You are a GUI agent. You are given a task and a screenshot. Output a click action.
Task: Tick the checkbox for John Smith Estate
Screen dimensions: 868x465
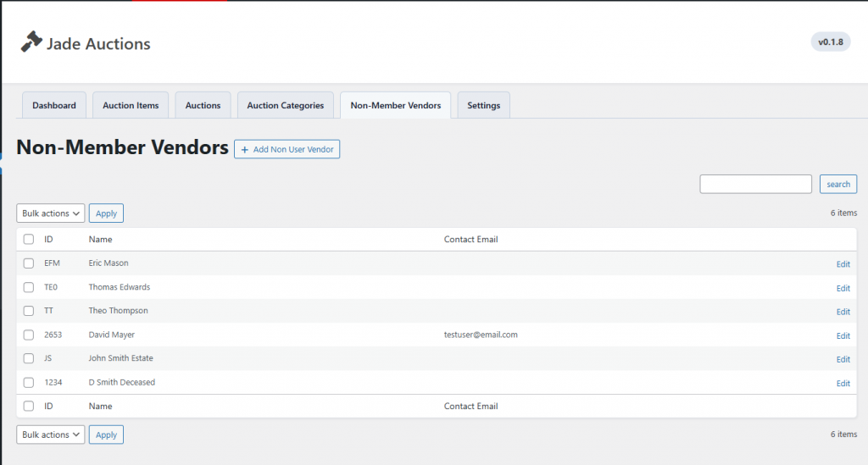pyautogui.click(x=29, y=358)
